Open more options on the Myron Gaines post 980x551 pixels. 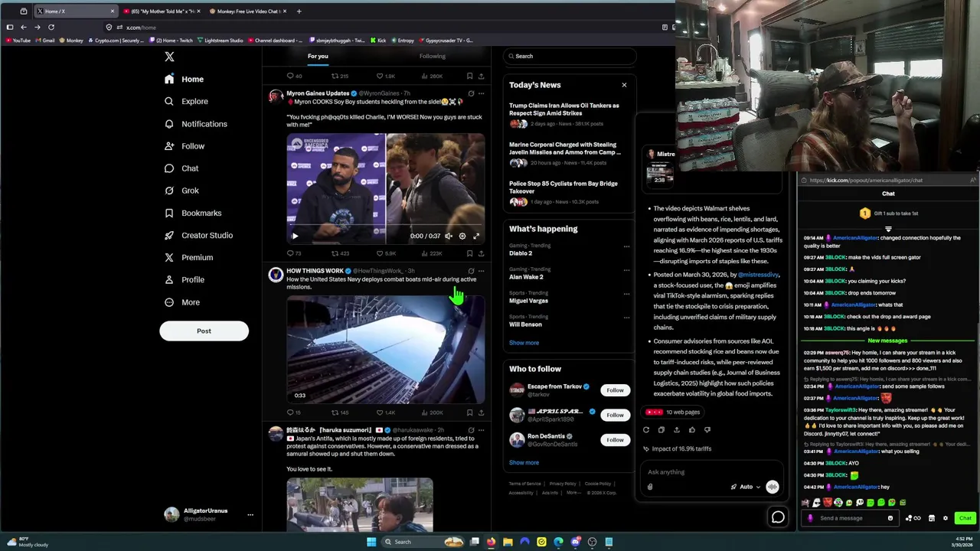coord(481,93)
